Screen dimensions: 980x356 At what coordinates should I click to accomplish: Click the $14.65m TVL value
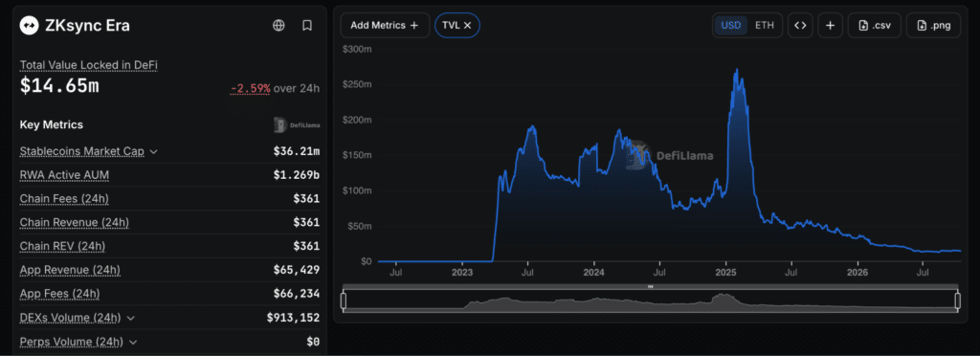pos(59,86)
